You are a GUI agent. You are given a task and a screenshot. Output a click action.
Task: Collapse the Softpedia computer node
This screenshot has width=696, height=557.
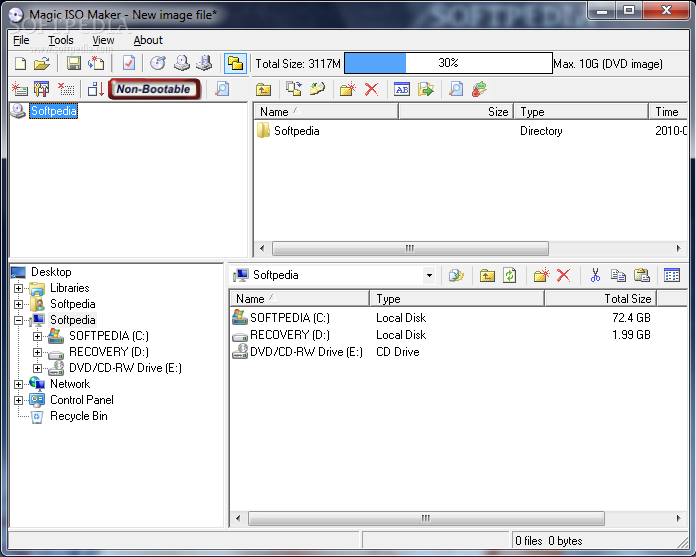coord(18,320)
